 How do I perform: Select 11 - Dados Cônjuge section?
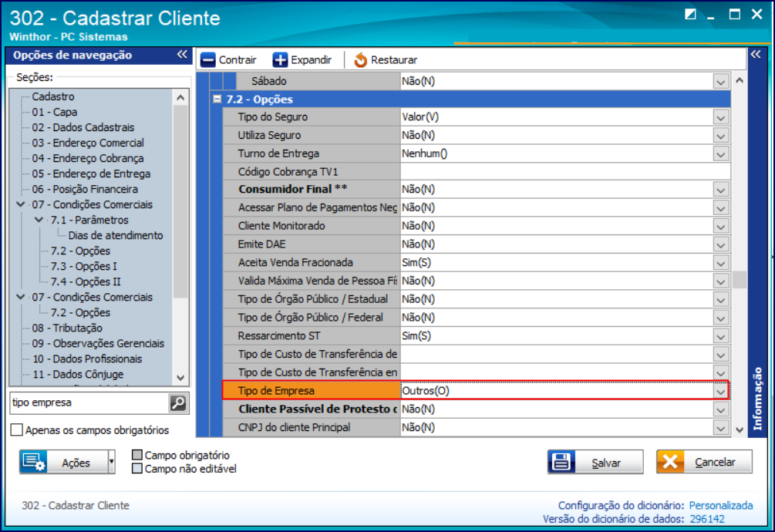click(78, 375)
